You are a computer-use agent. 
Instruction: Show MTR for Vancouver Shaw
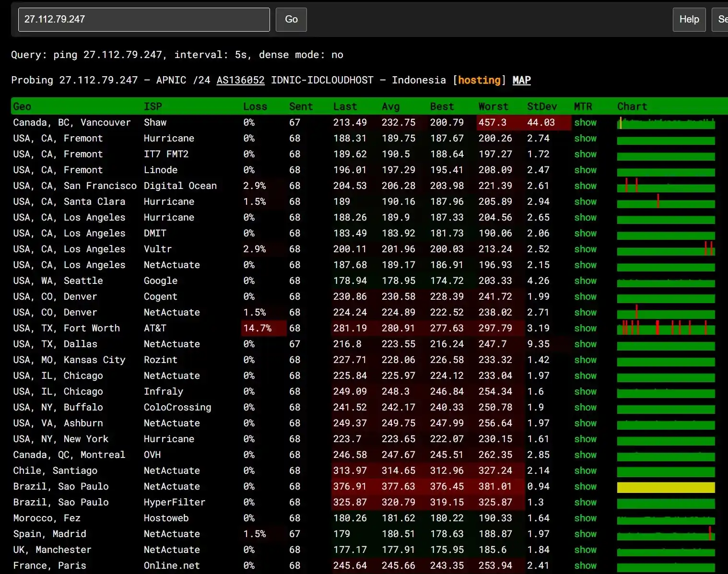586,123
